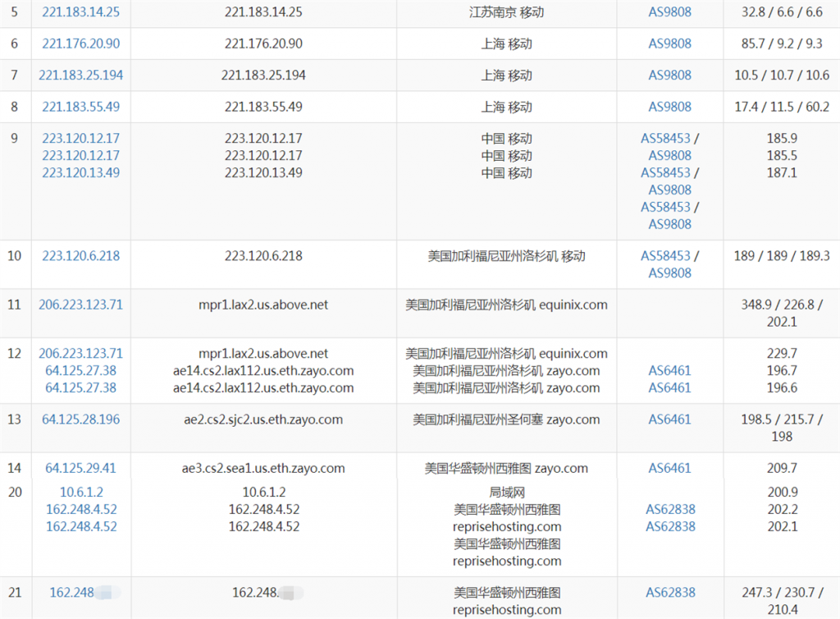Select plain text 221.183.14.25 in hostname column

[263, 11]
